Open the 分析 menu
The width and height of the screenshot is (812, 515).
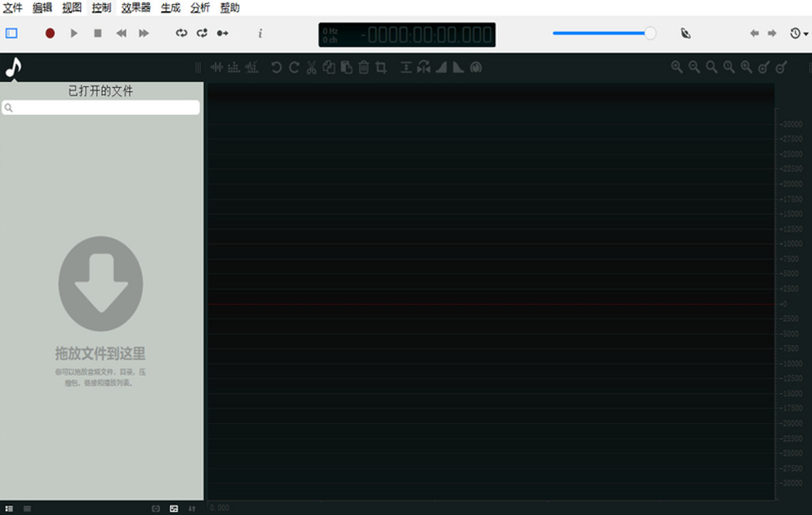pyautogui.click(x=200, y=8)
